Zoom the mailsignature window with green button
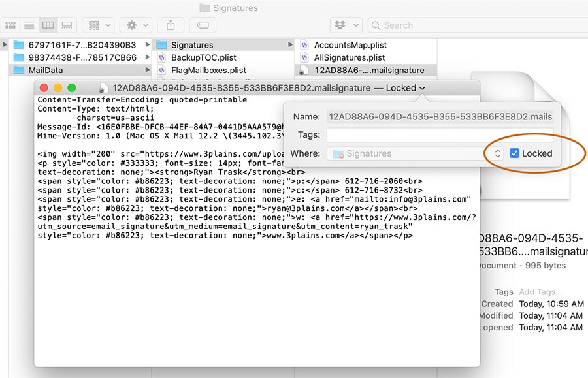The image size is (588, 378). (x=72, y=88)
